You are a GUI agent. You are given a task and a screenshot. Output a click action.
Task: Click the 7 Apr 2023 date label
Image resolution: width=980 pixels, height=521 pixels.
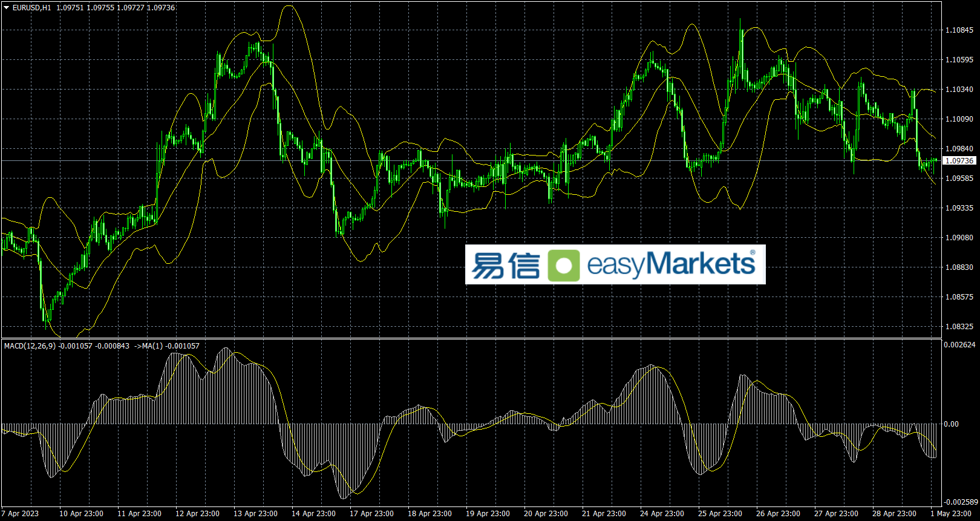click(x=20, y=514)
